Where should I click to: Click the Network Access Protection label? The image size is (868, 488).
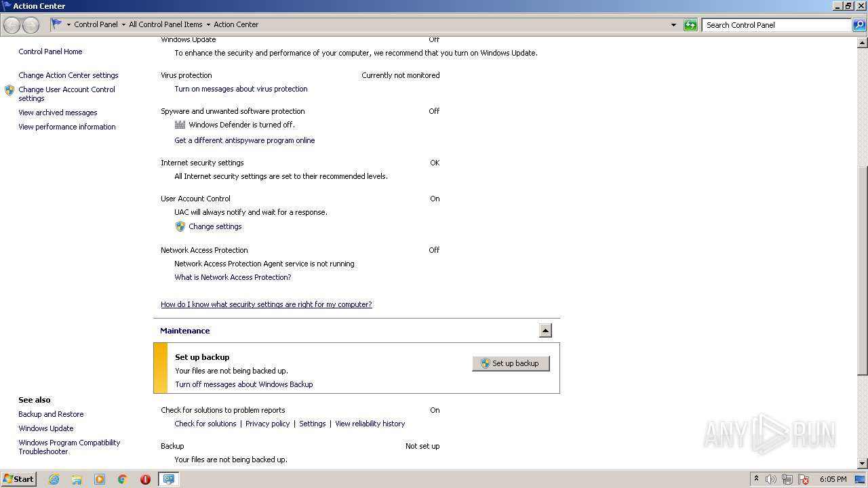point(204,250)
